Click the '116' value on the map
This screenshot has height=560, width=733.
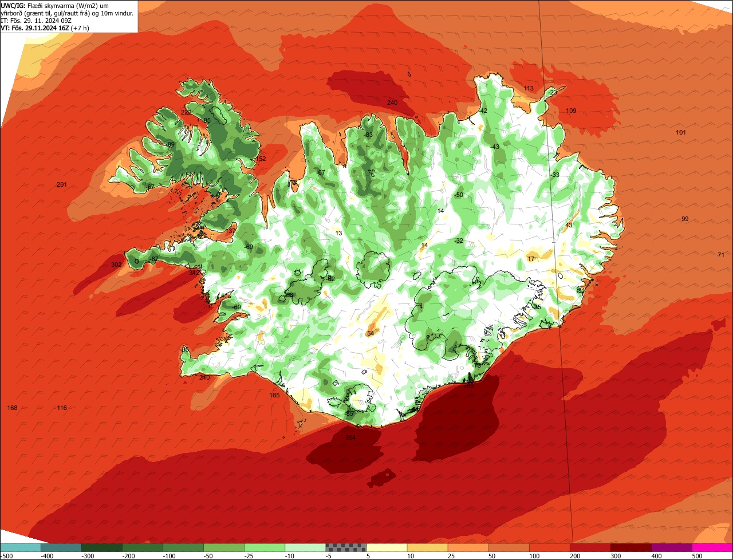coord(62,408)
